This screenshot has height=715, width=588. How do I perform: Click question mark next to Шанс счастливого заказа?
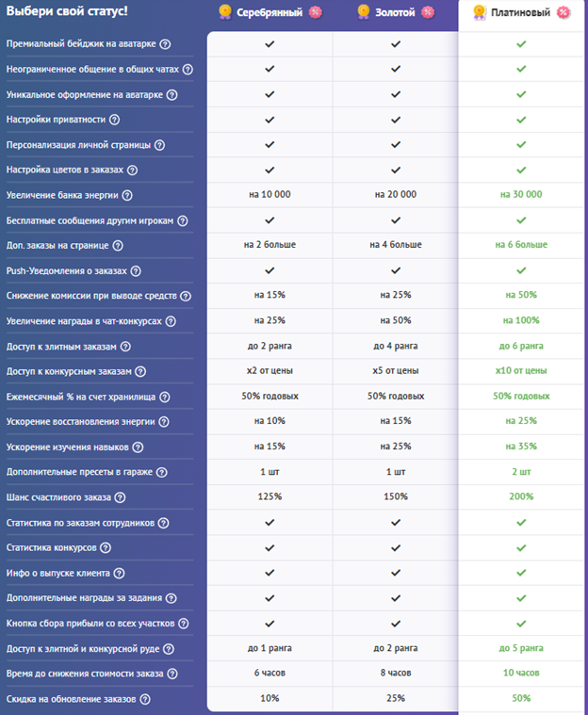pyautogui.click(x=120, y=497)
